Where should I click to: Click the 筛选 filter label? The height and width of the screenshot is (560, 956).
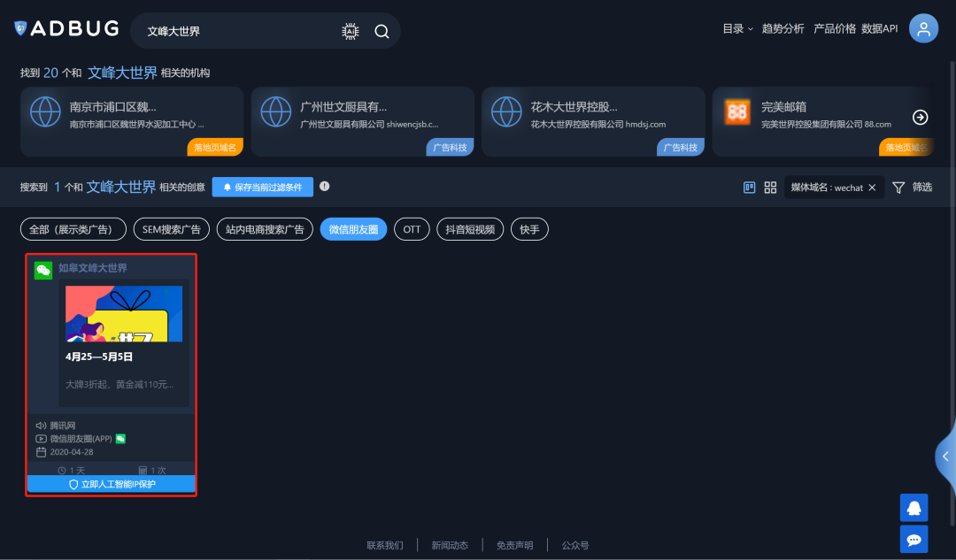coord(921,187)
